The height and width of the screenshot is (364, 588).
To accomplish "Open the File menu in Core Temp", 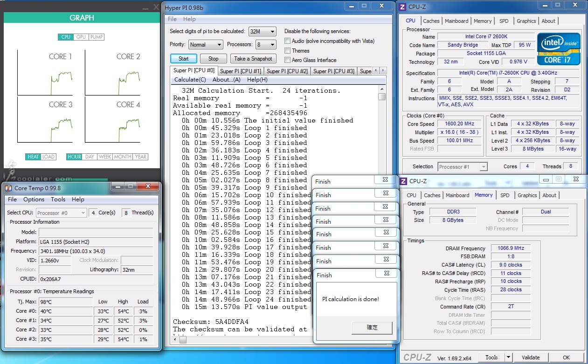I will coord(12,199).
